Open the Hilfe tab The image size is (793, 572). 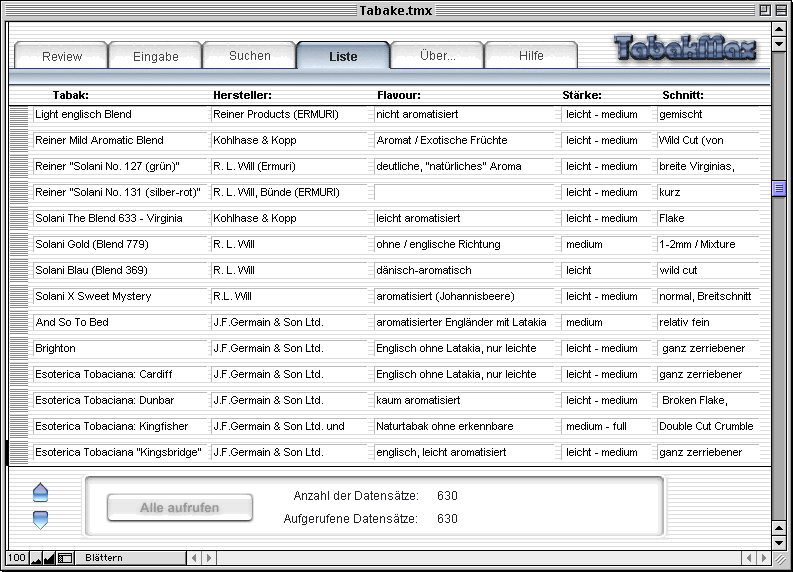[x=531, y=56]
